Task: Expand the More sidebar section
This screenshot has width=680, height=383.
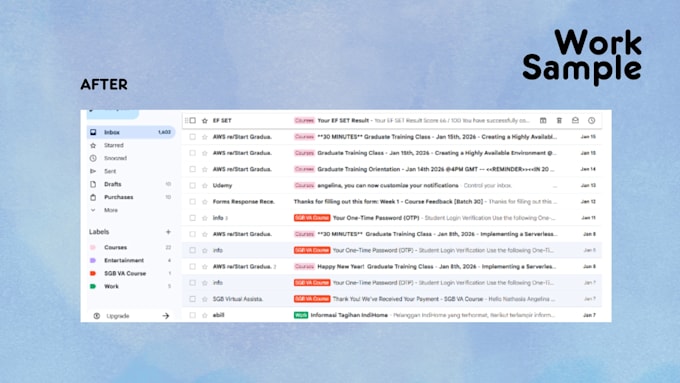Action: (111, 210)
